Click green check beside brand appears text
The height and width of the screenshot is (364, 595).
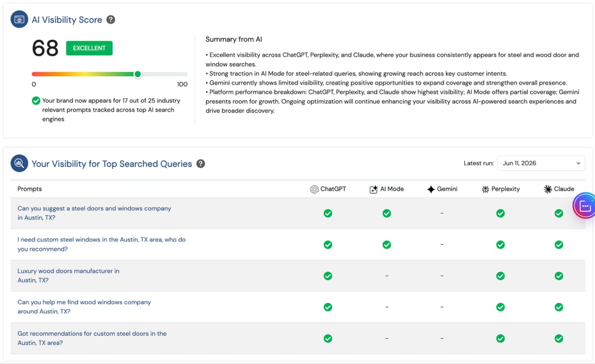(x=36, y=101)
